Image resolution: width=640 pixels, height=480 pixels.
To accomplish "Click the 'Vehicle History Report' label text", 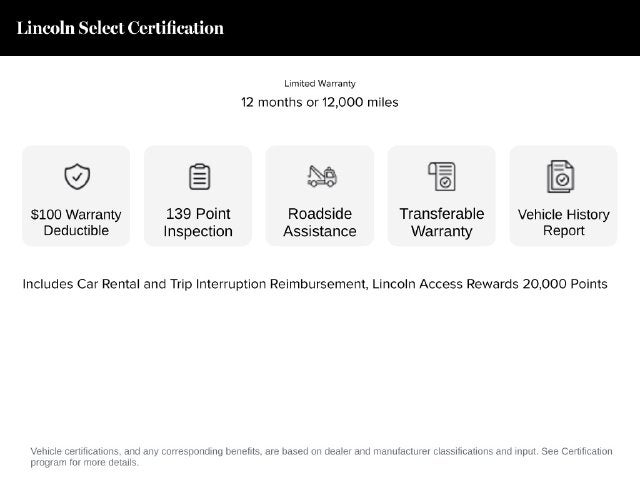I will pyautogui.click(x=564, y=222).
